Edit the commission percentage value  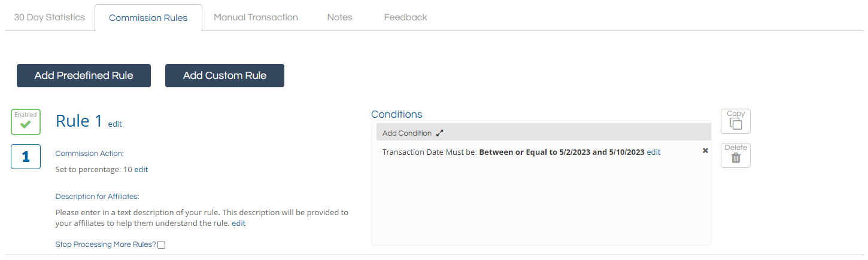tap(141, 169)
